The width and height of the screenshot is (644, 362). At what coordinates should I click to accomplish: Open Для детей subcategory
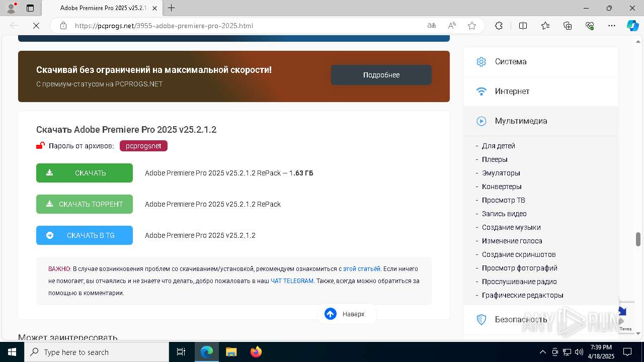pos(498,146)
